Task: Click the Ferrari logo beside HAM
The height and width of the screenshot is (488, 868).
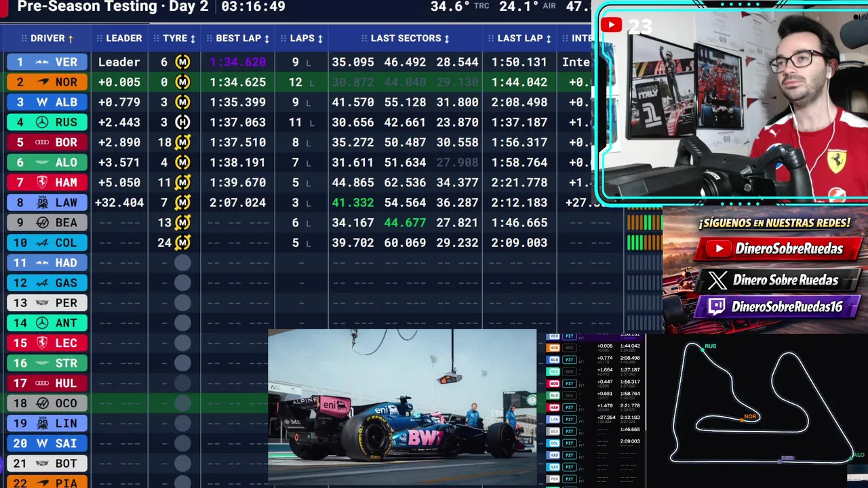Action: (42, 182)
